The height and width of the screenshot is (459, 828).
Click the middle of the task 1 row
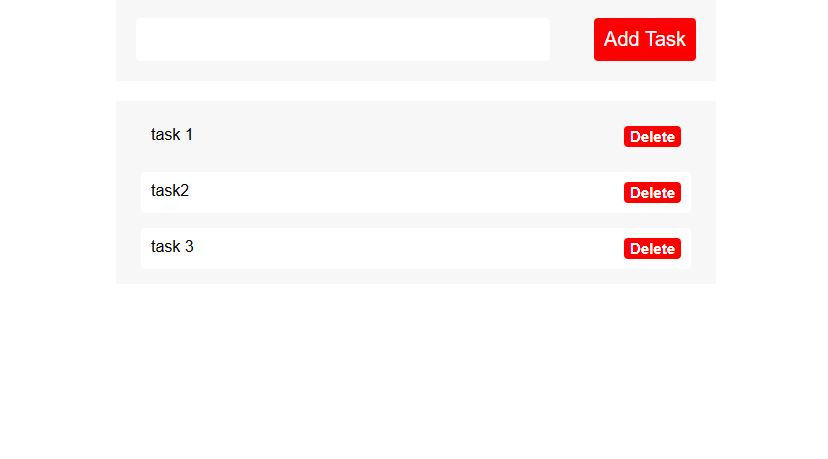[400, 136]
